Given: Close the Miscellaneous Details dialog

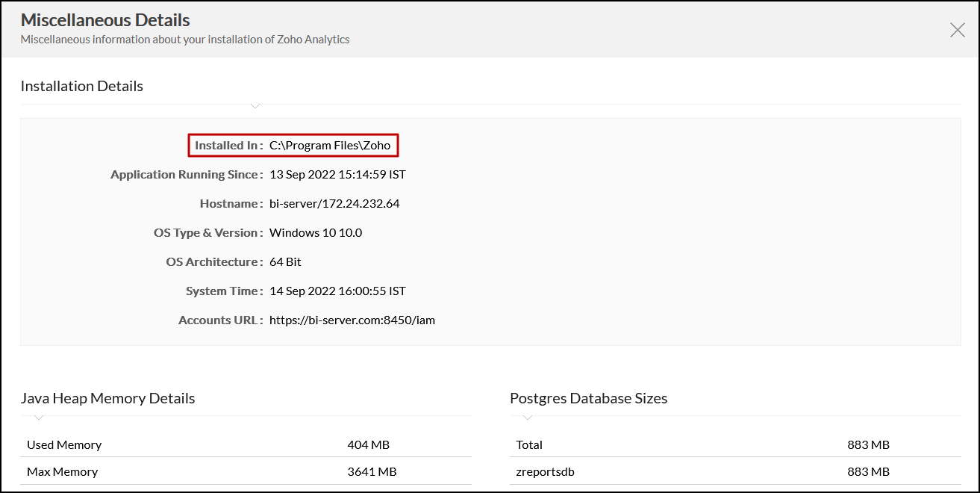Looking at the screenshot, I should pyautogui.click(x=957, y=30).
